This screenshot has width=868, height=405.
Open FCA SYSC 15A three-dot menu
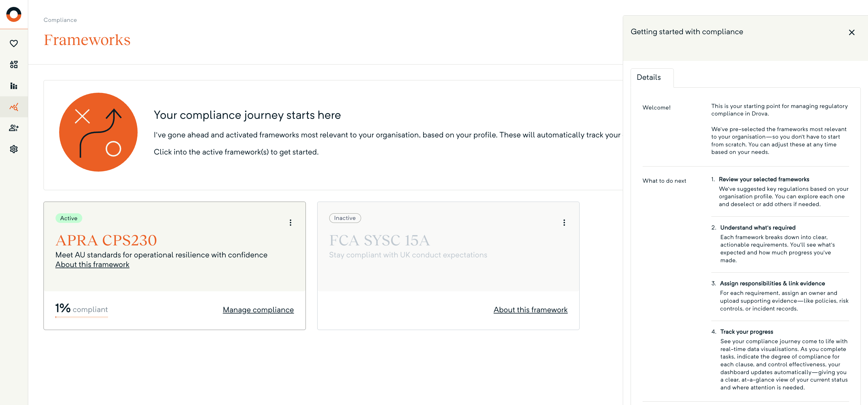(564, 222)
